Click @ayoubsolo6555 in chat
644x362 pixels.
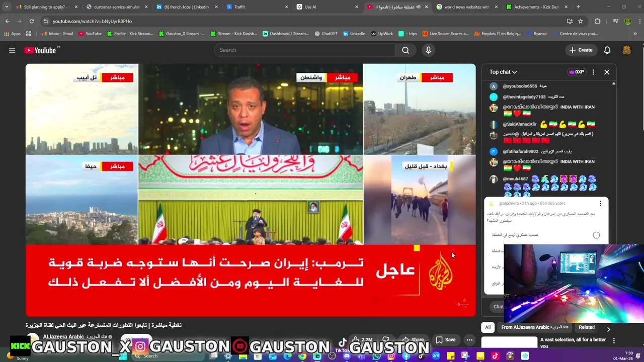tap(520, 86)
